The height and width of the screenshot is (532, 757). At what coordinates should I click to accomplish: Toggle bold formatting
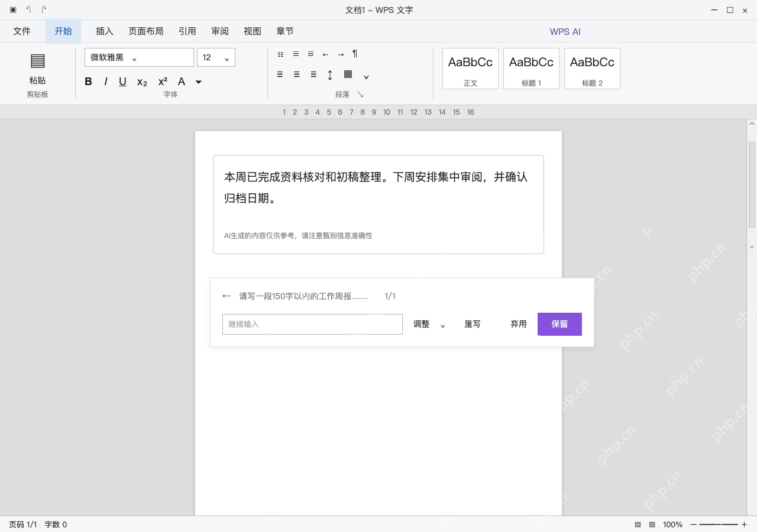[88, 82]
